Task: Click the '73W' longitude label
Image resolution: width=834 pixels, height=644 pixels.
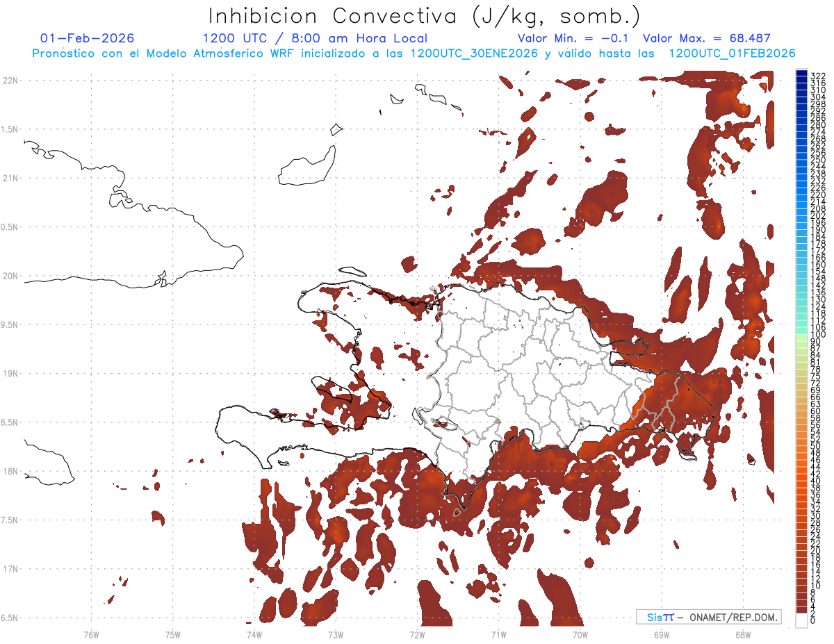Action: pos(336,634)
